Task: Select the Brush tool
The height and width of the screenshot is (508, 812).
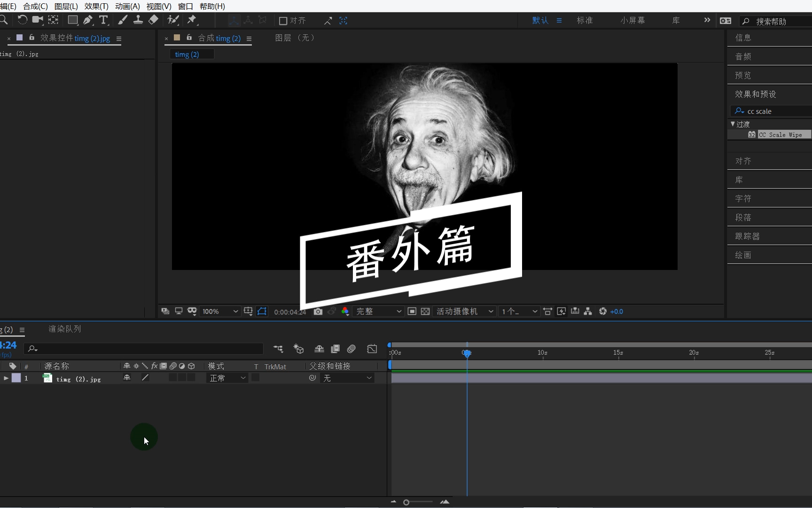Action: 123,20
